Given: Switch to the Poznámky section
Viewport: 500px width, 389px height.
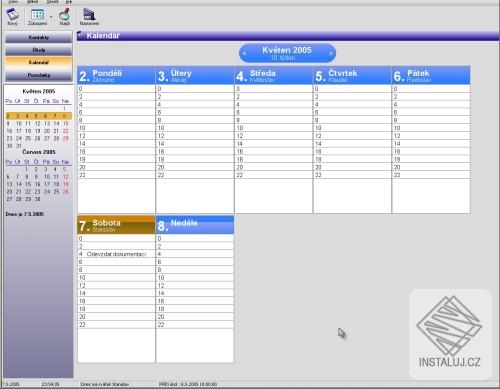Looking at the screenshot, I should (x=39, y=75).
